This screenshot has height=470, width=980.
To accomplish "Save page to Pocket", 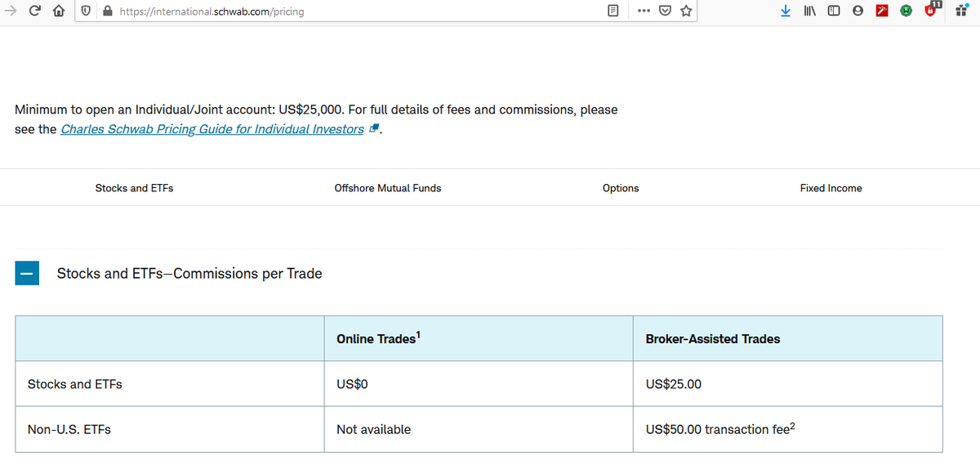I will tap(666, 11).
